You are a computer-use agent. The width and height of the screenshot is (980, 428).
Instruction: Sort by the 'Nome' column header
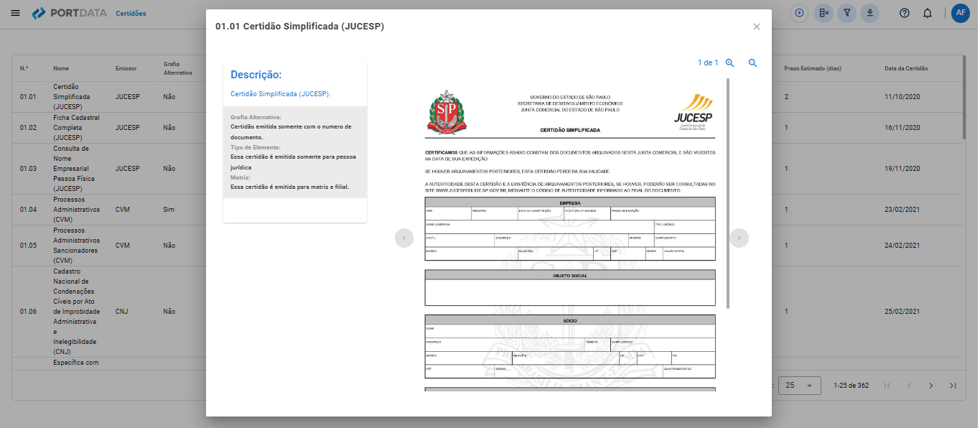coord(61,69)
